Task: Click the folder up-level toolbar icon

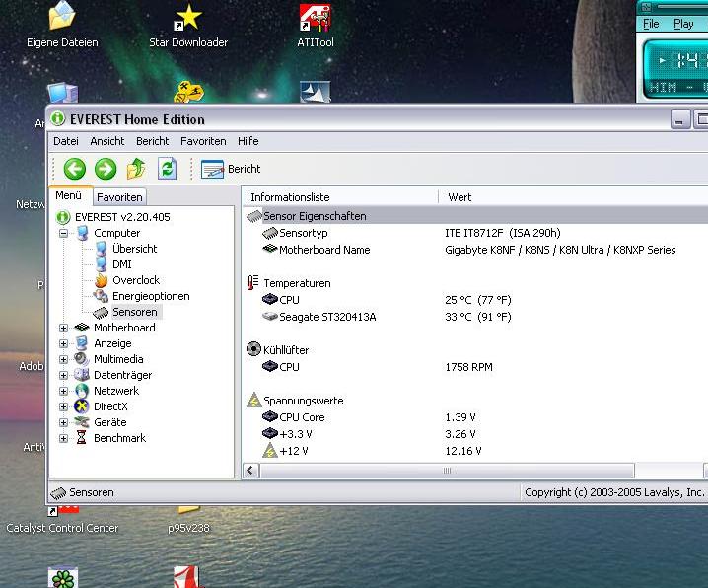Action: (x=136, y=169)
